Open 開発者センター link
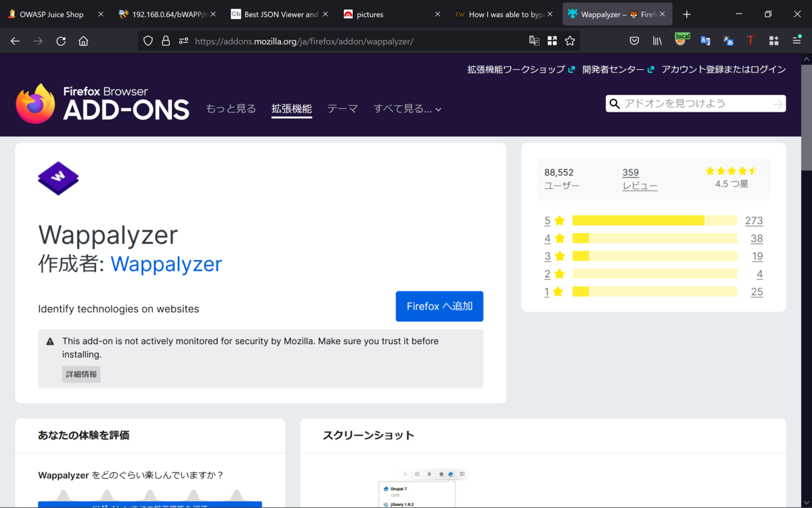This screenshot has width=812, height=508. point(618,69)
